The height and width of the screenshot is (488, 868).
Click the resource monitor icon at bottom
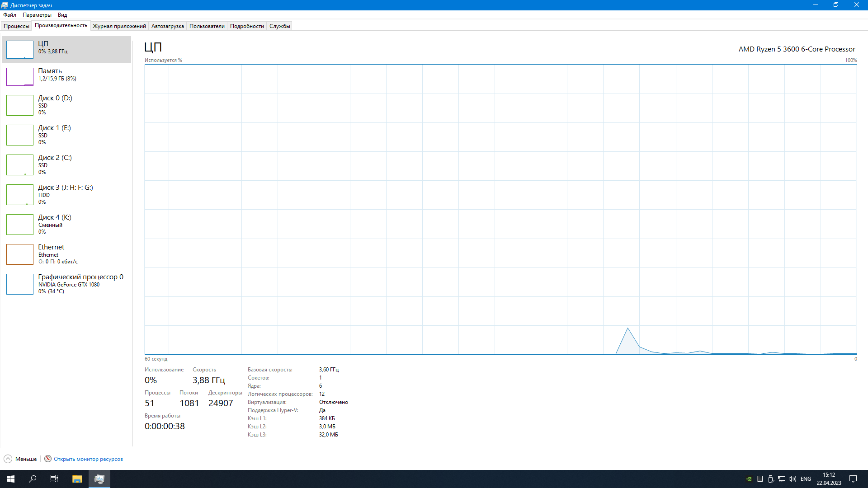(x=48, y=459)
